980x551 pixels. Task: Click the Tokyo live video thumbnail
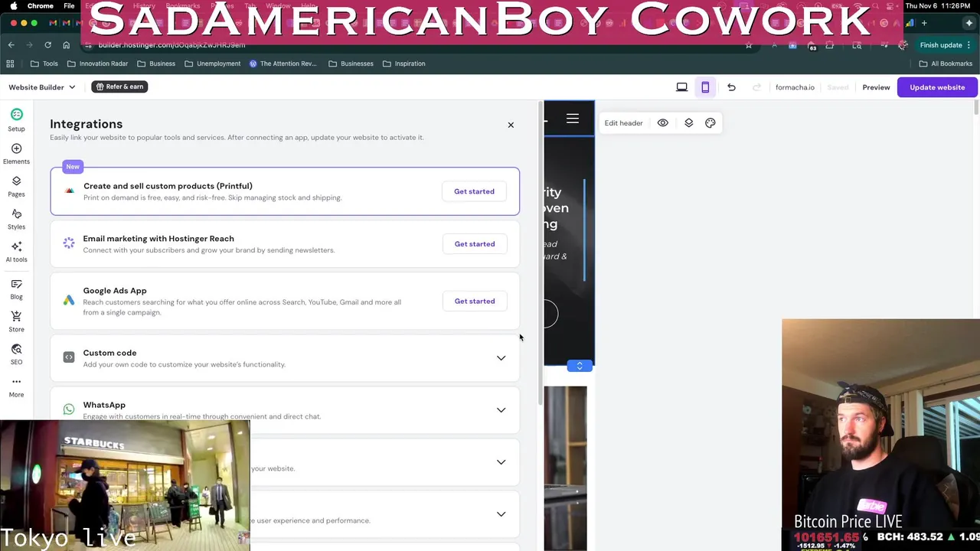point(125,484)
